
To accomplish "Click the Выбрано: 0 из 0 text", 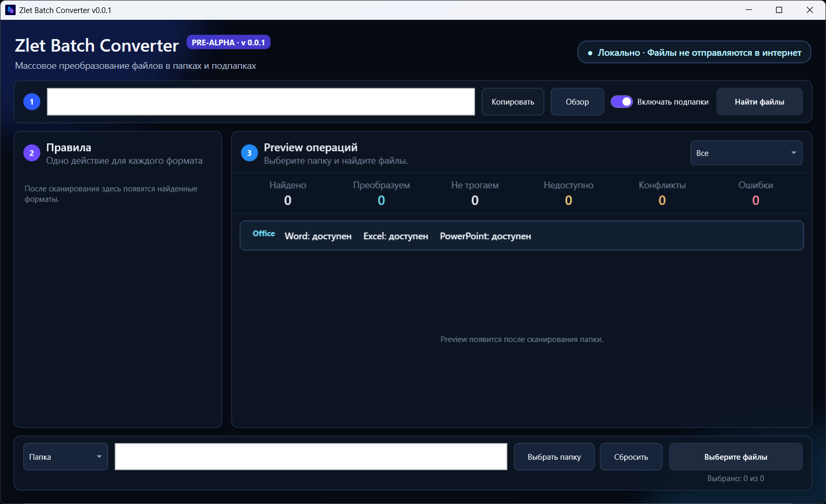I will (736, 478).
